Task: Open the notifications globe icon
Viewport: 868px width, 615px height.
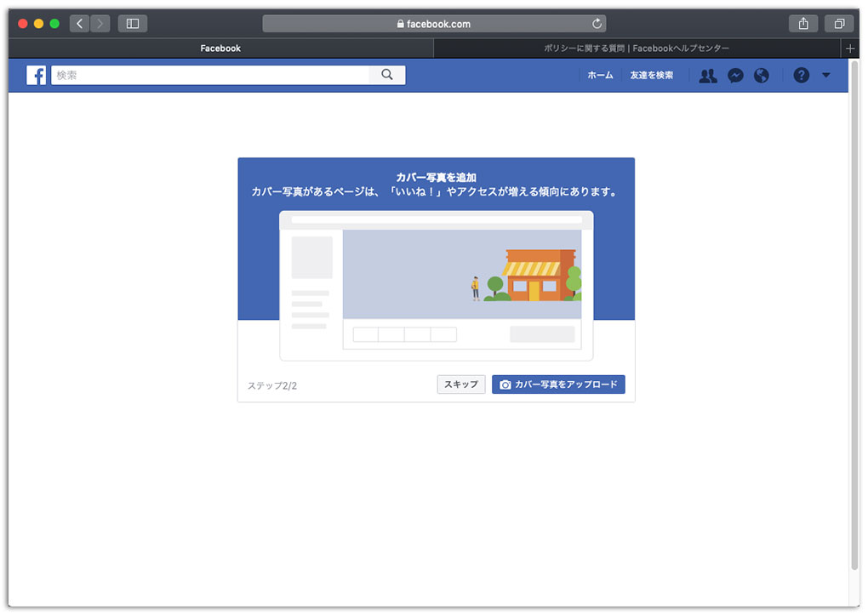Action: pos(761,76)
